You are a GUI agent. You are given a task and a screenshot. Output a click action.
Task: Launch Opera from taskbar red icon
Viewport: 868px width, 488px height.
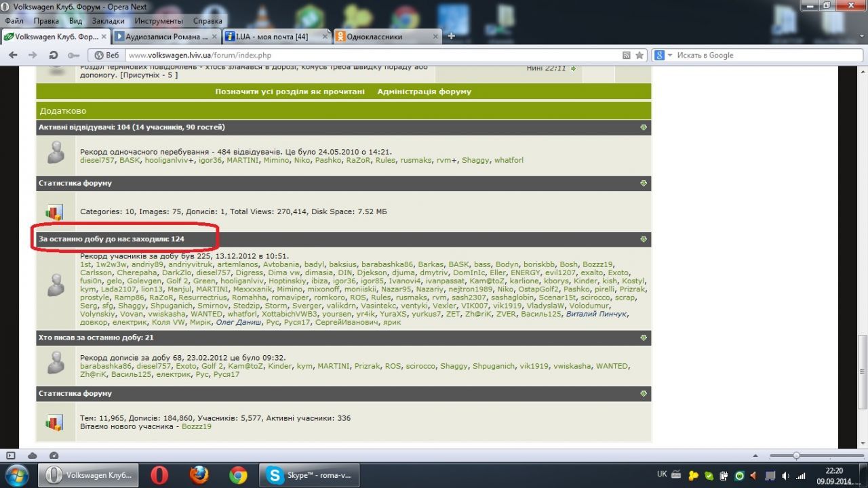159,475
